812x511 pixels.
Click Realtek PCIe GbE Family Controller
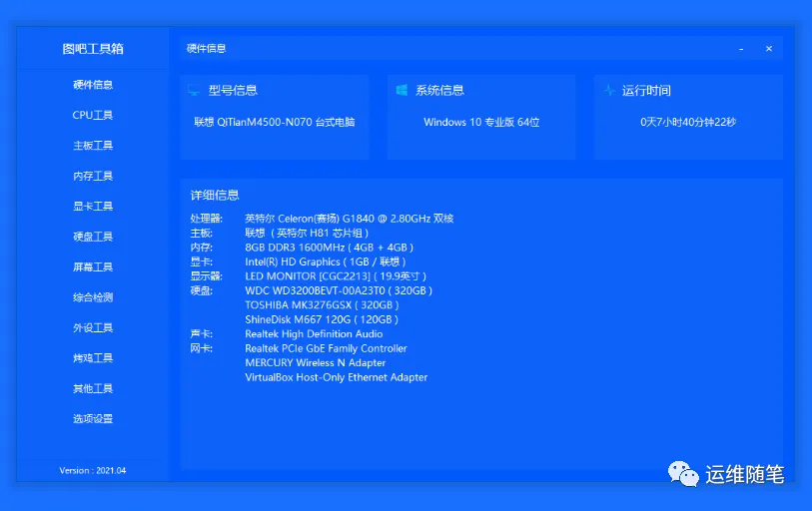(326, 348)
